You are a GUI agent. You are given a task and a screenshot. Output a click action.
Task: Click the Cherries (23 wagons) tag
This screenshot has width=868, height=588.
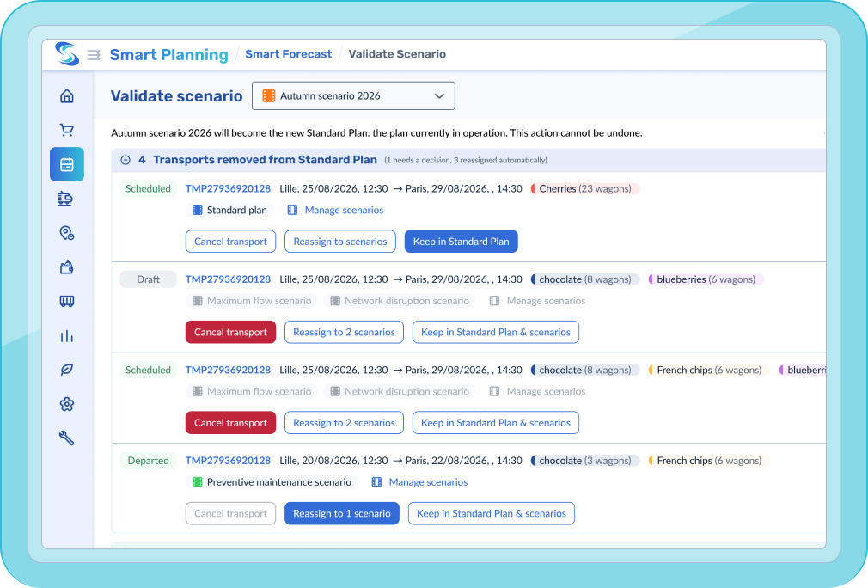[585, 189]
